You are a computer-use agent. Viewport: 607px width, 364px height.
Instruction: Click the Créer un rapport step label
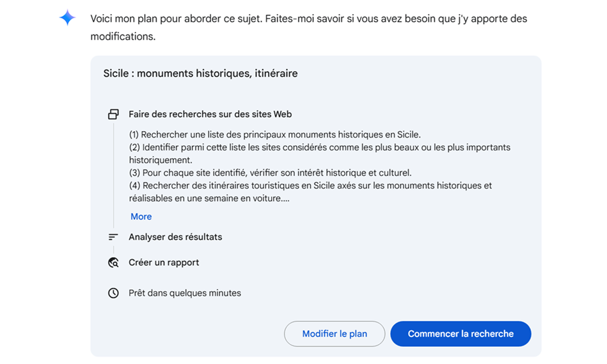pyautogui.click(x=164, y=262)
